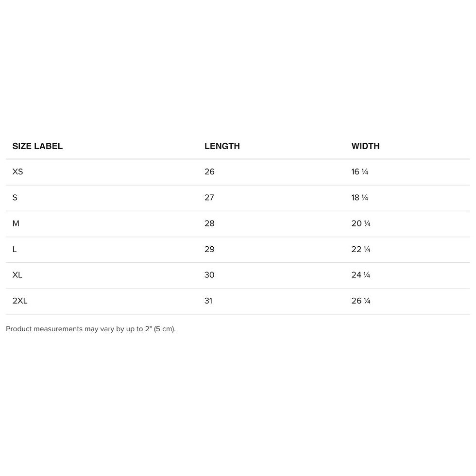Click the M width value 20 ¼

[x=361, y=223]
